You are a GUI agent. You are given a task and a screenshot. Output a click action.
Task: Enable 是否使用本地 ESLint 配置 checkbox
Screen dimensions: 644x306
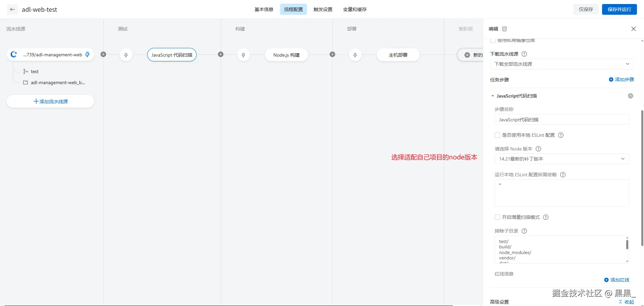pyautogui.click(x=497, y=135)
